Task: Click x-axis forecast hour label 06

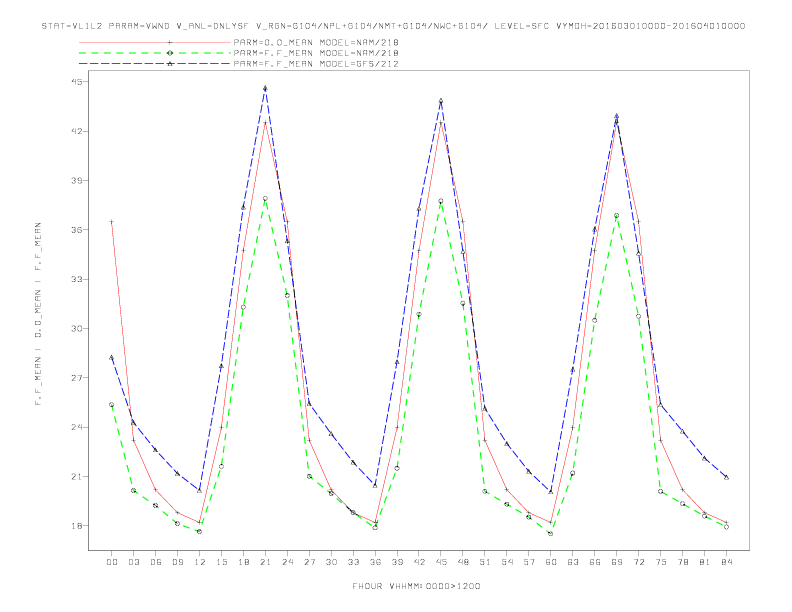Action: (156, 562)
